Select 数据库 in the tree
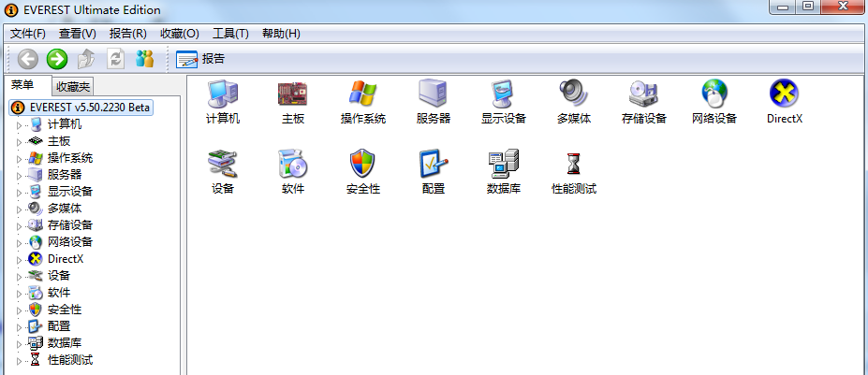 [x=65, y=343]
